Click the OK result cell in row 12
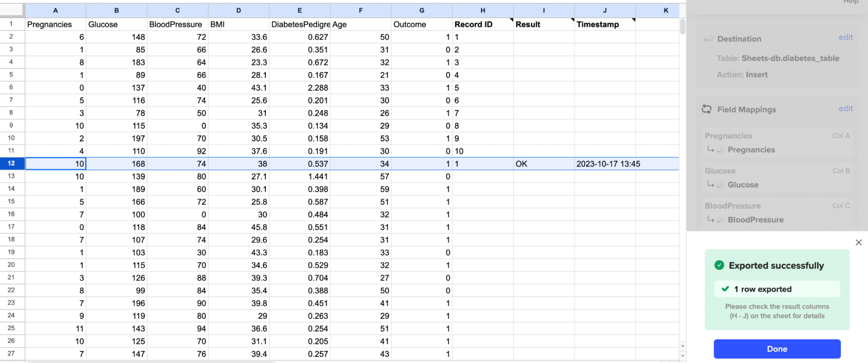 point(544,164)
